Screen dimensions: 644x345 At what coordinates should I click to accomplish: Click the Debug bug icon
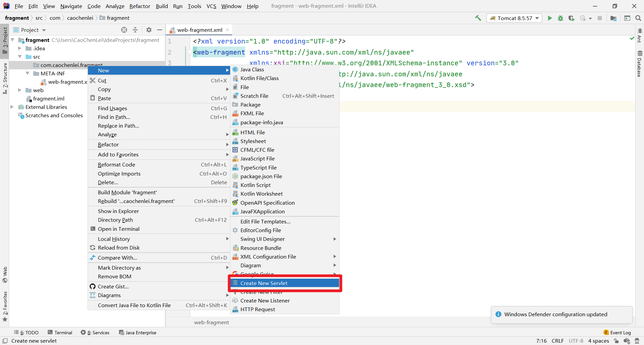pyautogui.click(x=560, y=18)
